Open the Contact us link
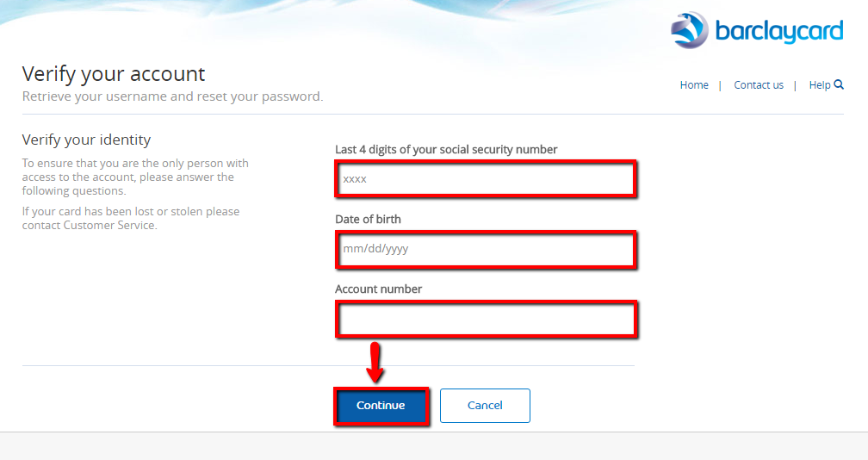 [x=759, y=85]
